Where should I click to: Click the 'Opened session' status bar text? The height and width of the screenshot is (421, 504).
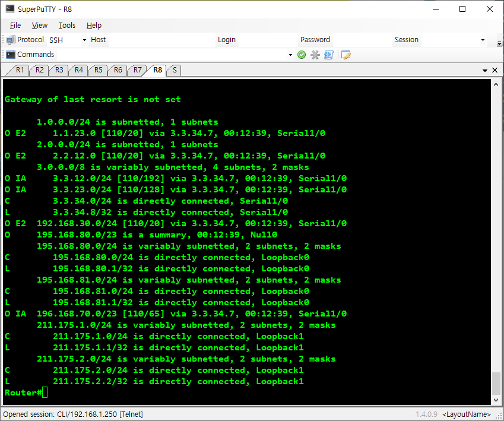point(73,414)
